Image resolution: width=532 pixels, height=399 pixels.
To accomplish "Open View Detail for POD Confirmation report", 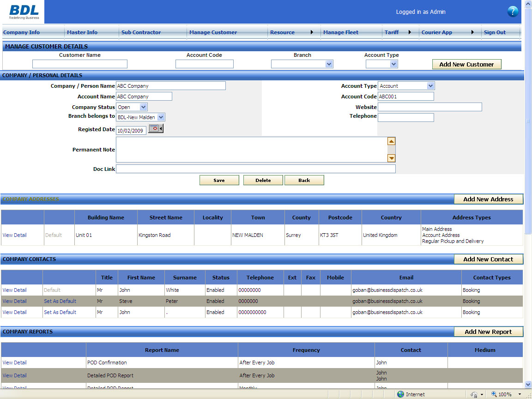I will pos(15,363).
